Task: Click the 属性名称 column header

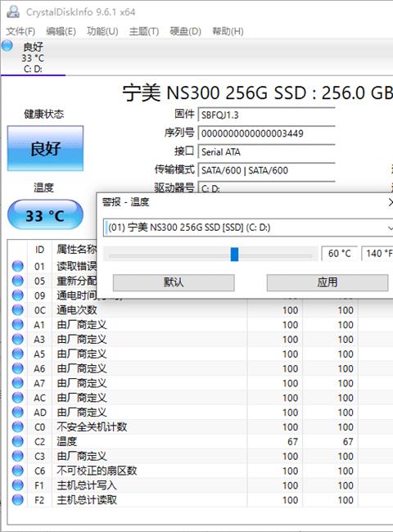Action: tap(77, 250)
